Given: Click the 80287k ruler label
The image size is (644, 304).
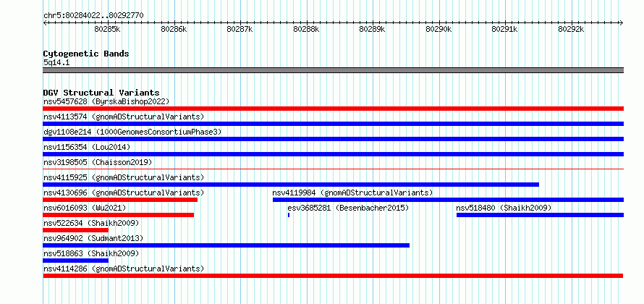Looking at the screenshot, I should click(x=240, y=29).
